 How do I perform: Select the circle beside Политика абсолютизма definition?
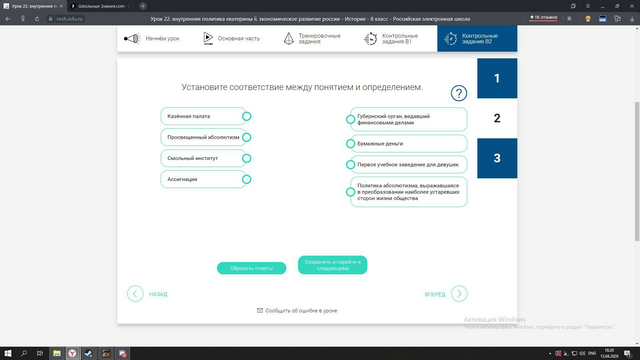350,192
